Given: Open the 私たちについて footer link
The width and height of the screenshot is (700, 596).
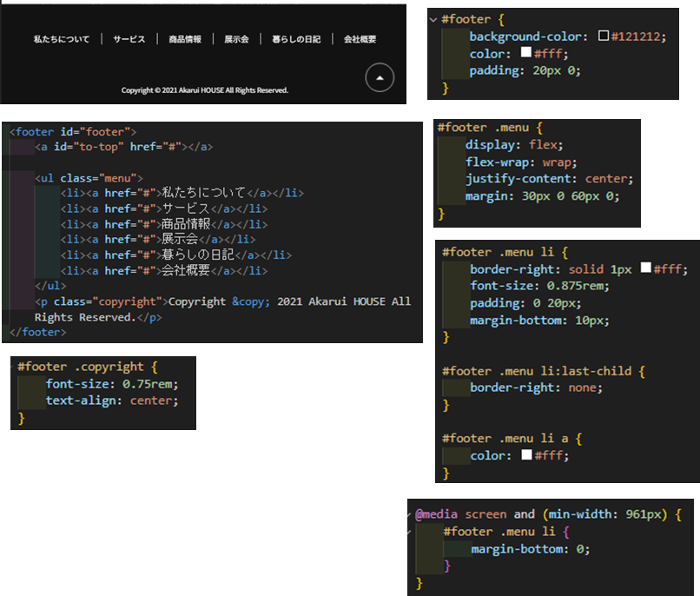Looking at the screenshot, I should [x=62, y=39].
